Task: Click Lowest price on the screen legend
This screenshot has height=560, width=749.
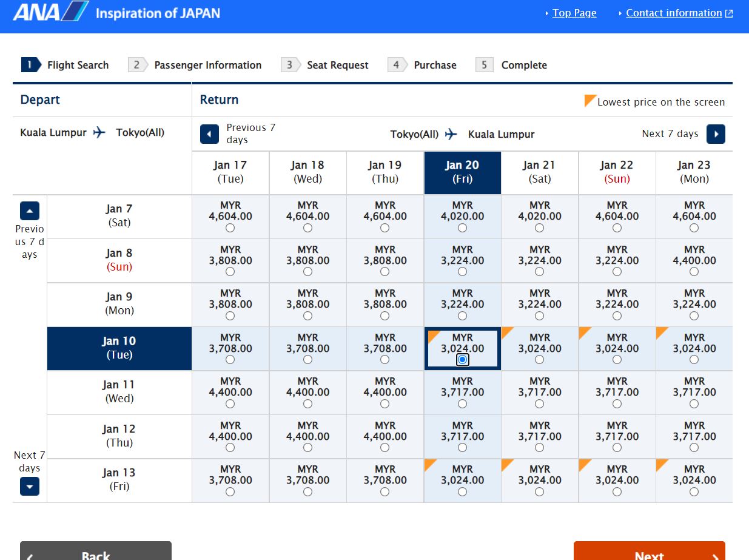Action: [x=654, y=102]
